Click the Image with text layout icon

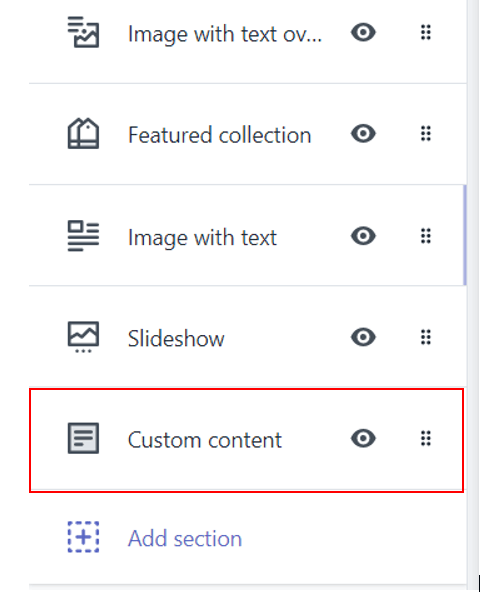83,236
